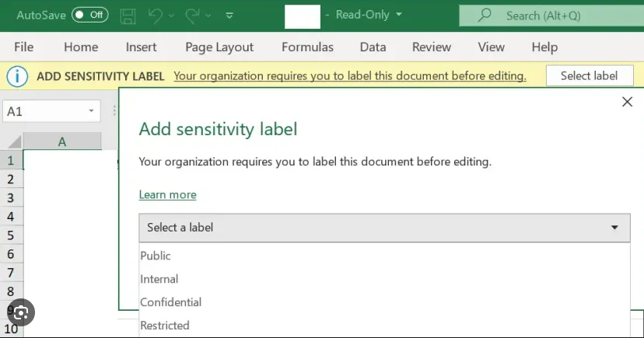Click the blue info icon in yellow bar
Viewport: 644px width, 338px height.
click(17, 76)
